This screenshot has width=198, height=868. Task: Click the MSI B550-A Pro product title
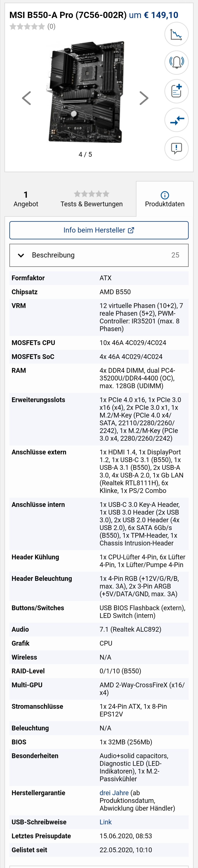(68, 15)
